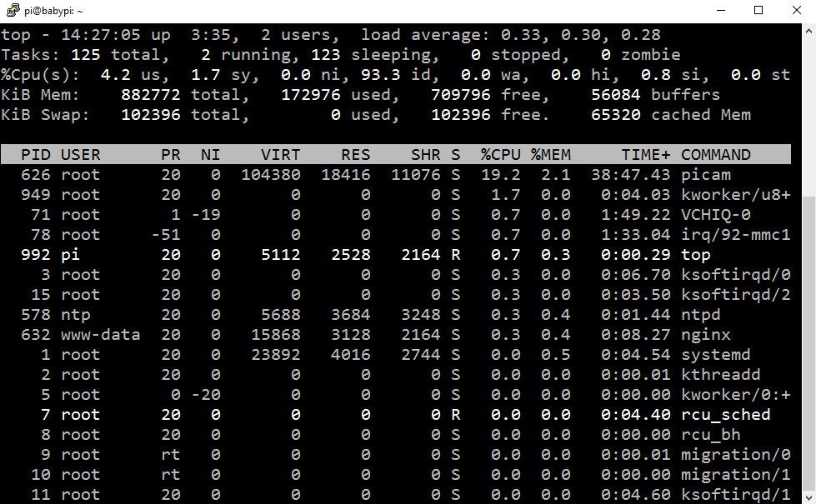816x504 pixels.
Task: Select the nginx process command
Action: (x=706, y=335)
